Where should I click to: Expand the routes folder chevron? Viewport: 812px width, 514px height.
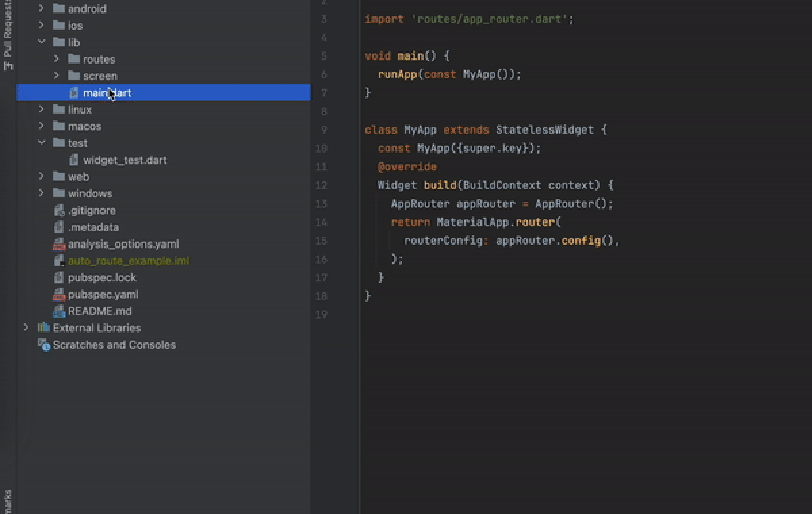(56, 59)
